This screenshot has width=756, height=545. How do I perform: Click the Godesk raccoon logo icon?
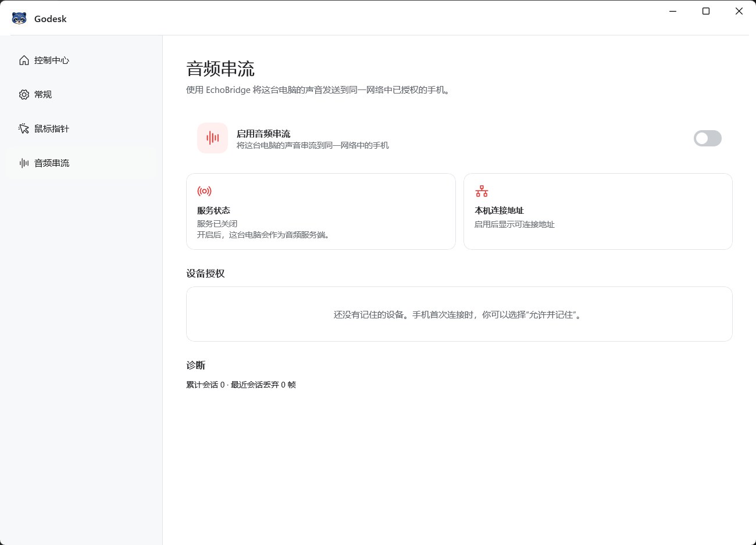(19, 19)
